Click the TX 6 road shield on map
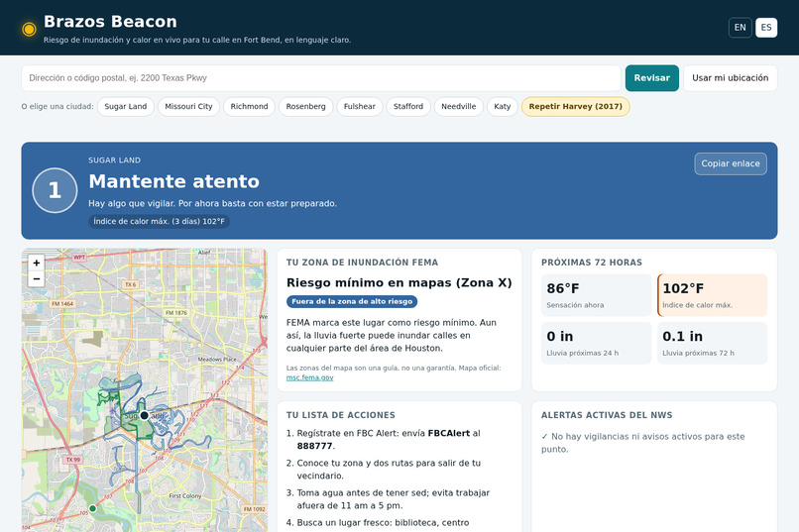This screenshot has width=799, height=532. [131, 284]
